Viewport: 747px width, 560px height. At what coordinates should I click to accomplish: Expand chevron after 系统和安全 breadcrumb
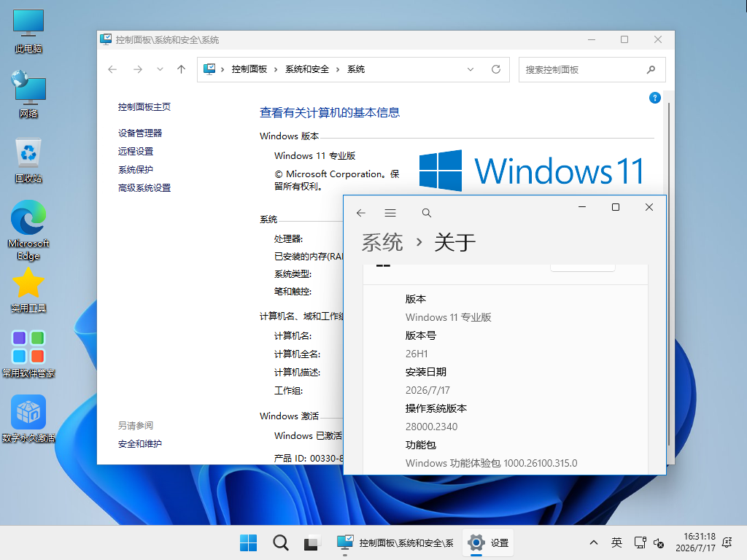(x=337, y=69)
